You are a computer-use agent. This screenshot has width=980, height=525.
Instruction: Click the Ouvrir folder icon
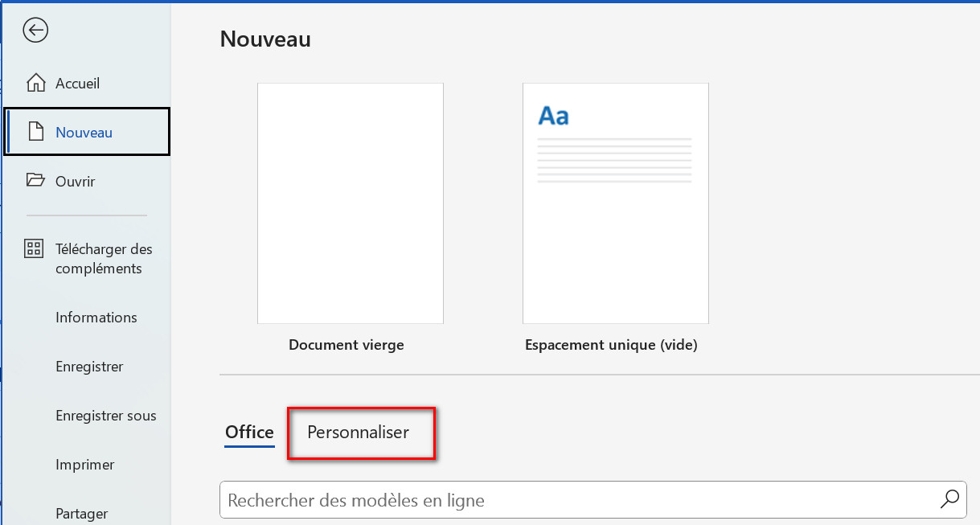click(x=36, y=181)
